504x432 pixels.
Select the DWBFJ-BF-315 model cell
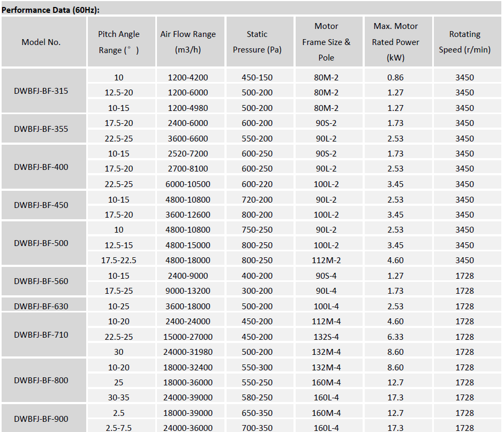coord(41,91)
